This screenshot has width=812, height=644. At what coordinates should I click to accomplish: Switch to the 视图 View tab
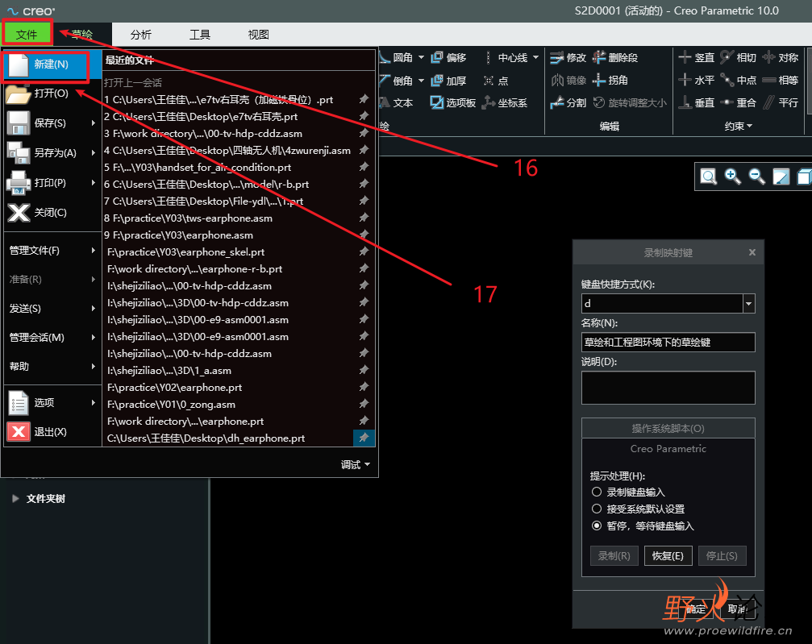pyautogui.click(x=258, y=35)
